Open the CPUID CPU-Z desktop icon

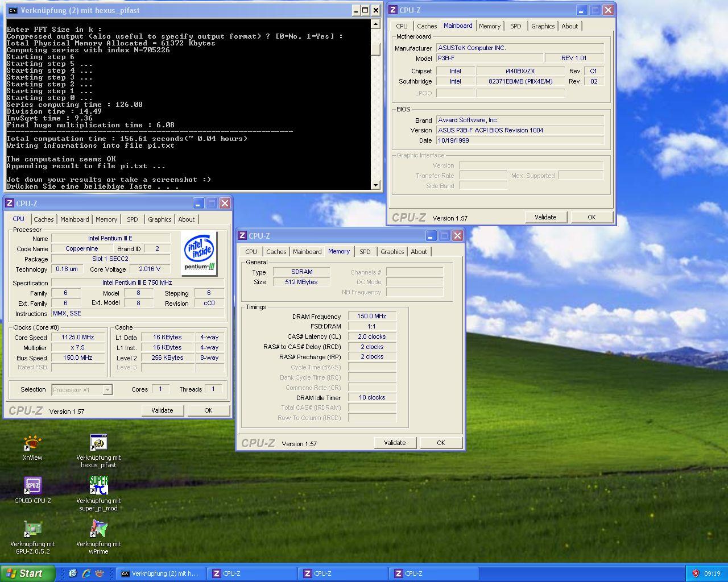[32, 485]
